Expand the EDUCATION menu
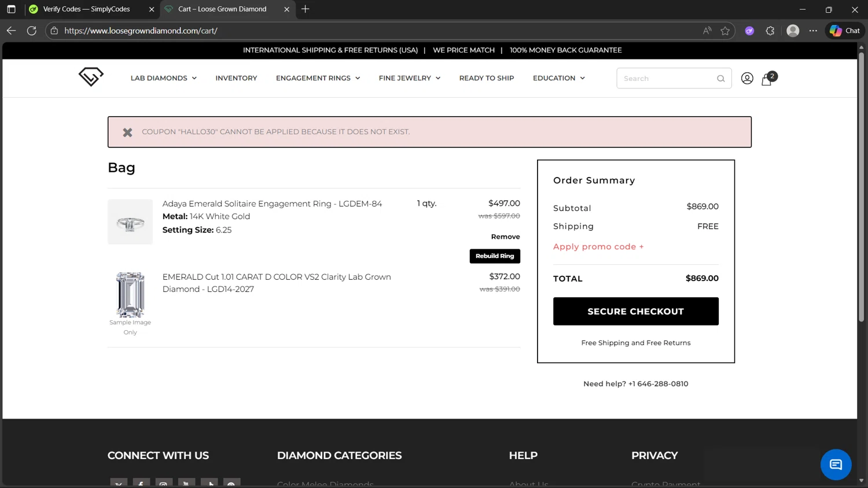This screenshot has height=488, width=868. click(x=558, y=78)
